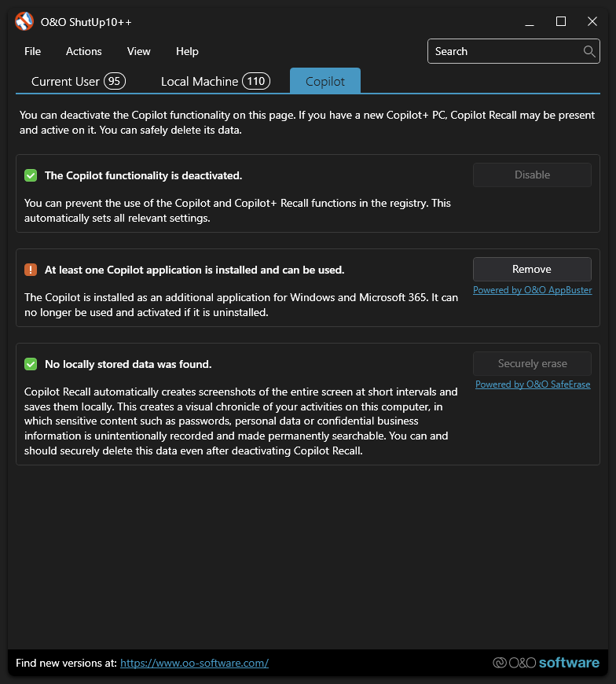
Task: Click orange warning icon beside Copilot application installed
Action: coord(31,270)
